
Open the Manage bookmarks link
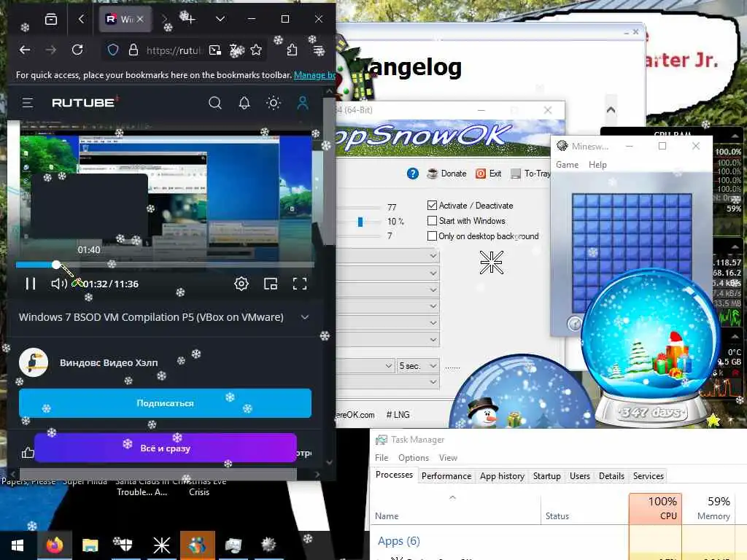(x=314, y=75)
